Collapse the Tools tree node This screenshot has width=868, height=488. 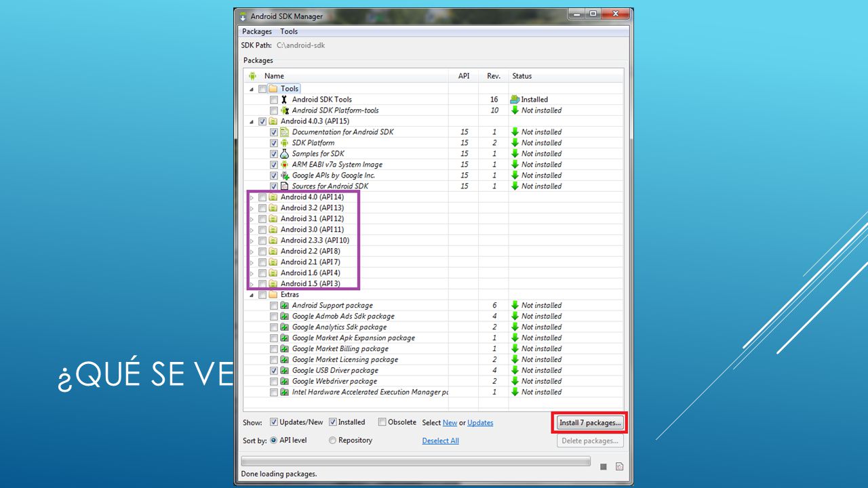(252, 89)
